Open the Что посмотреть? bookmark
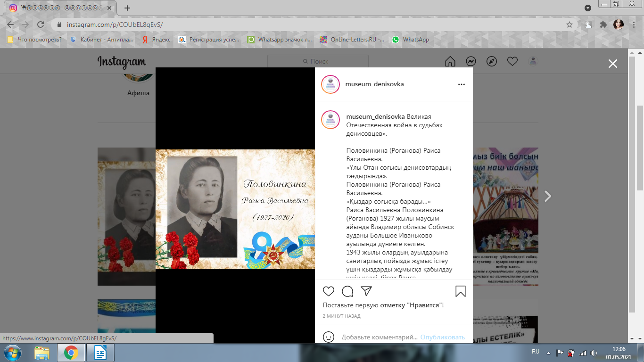 click(34, 40)
